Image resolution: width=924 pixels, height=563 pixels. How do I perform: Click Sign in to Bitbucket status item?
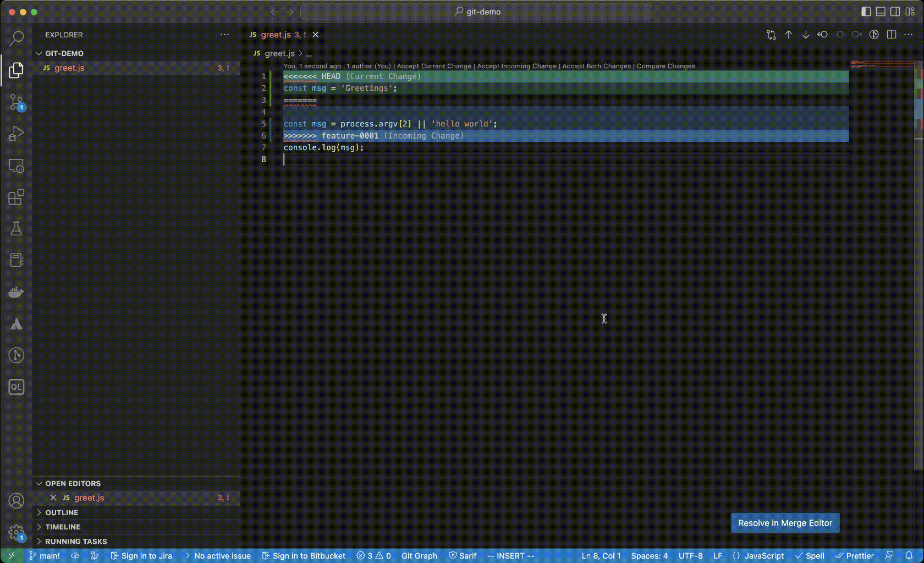304,556
